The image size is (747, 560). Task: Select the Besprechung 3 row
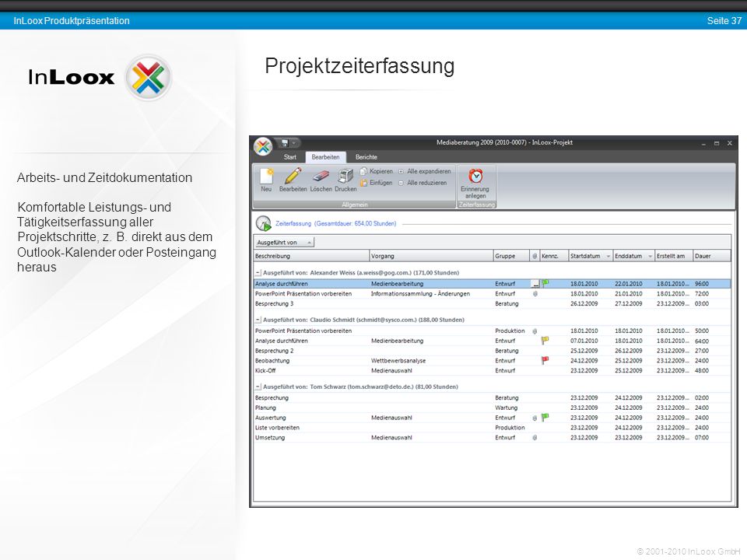(492, 304)
